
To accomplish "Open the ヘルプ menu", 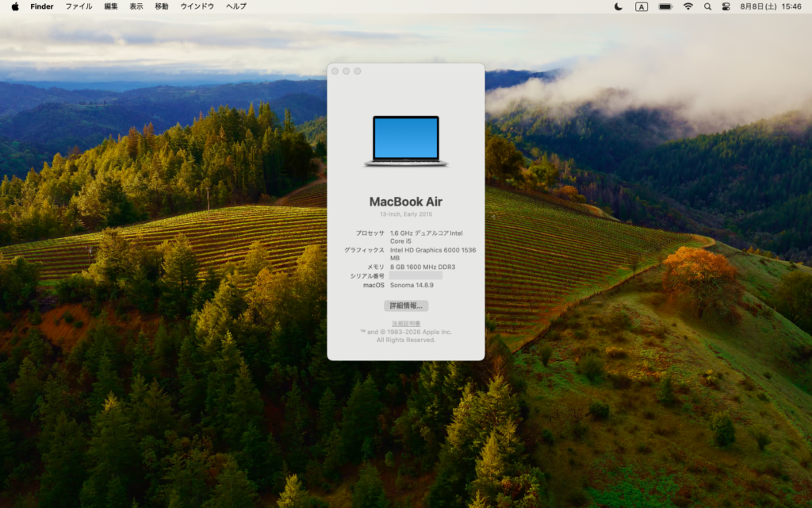I will coord(236,6).
